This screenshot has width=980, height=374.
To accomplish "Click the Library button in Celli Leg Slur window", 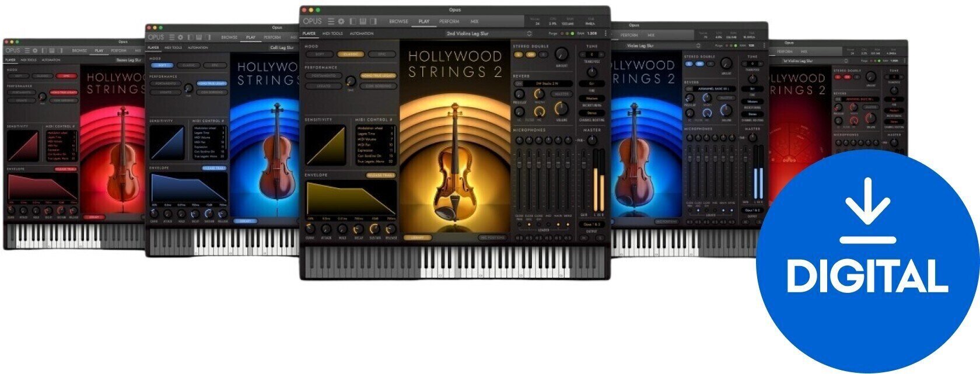I will [x=246, y=221].
